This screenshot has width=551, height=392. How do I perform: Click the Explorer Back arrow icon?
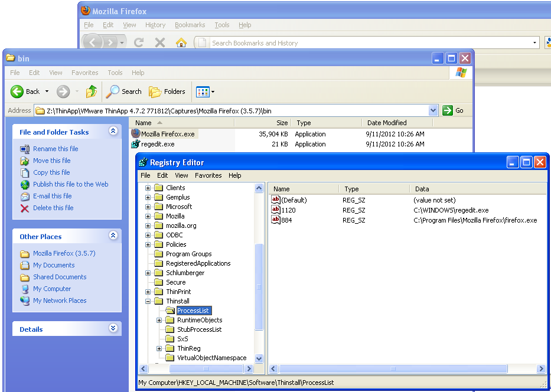[17, 92]
